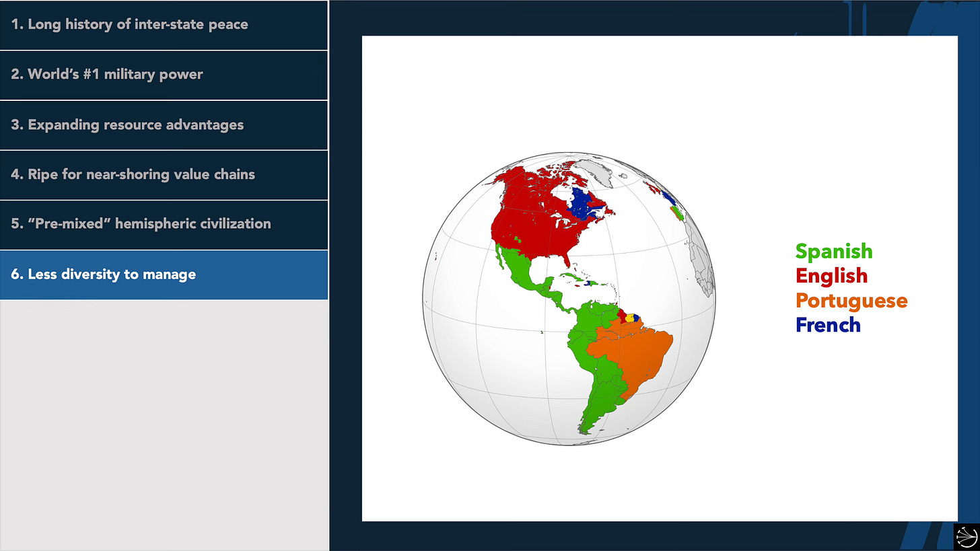Click the orange Brazil region on globe
The image size is (980, 551).
pyautogui.click(x=633, y=357)
